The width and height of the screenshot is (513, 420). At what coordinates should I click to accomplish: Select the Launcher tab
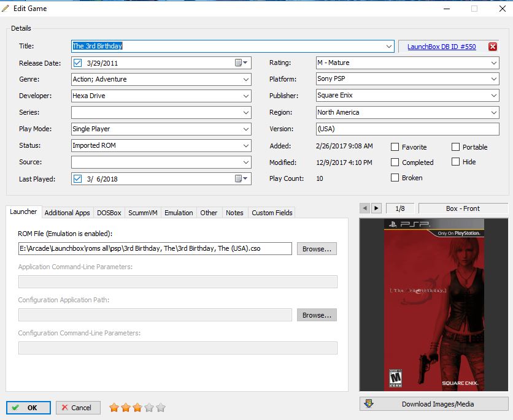click(x=23, y=212)
